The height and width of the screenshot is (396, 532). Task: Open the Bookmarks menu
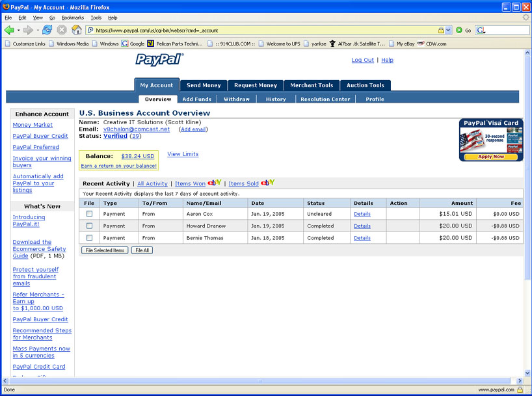pos(73,18)
